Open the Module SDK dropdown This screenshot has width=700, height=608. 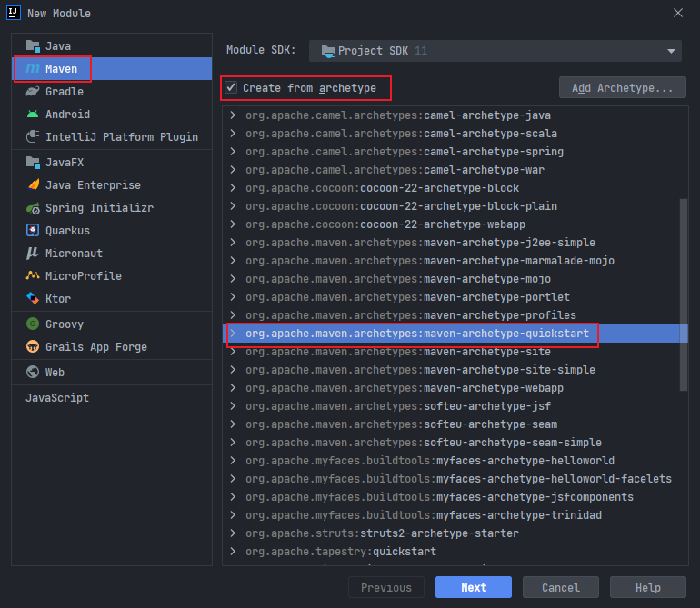pyautogui.click(x=495, y=51)
